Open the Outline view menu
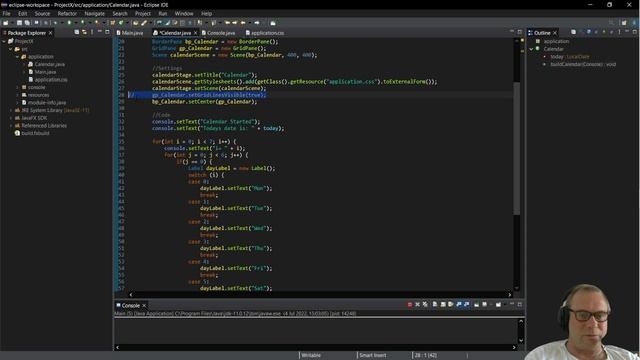 pyautogui.click(x=619, y=32)
